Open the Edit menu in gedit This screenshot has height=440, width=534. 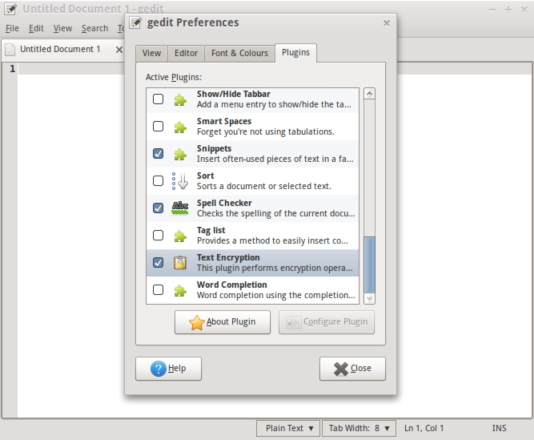point(36,29)
